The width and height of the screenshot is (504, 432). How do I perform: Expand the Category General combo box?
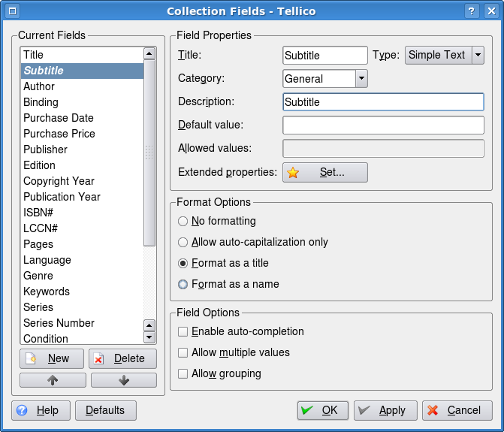[325, 78]
